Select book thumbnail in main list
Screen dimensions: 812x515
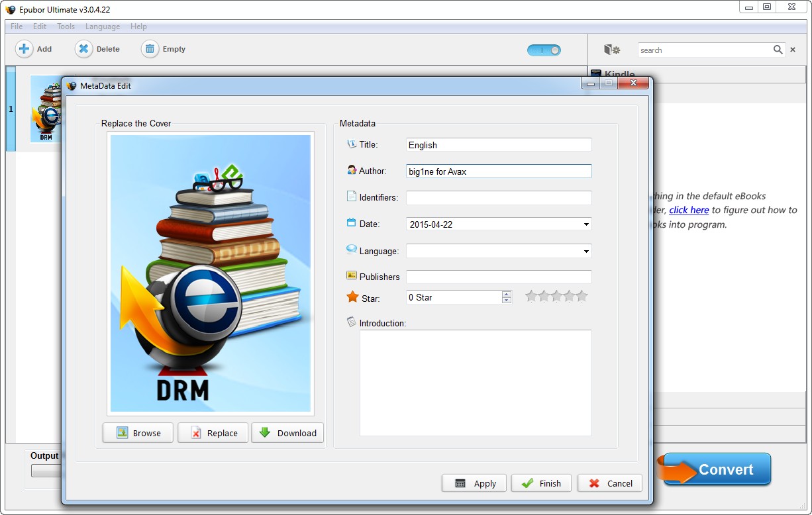click(46, 109)
